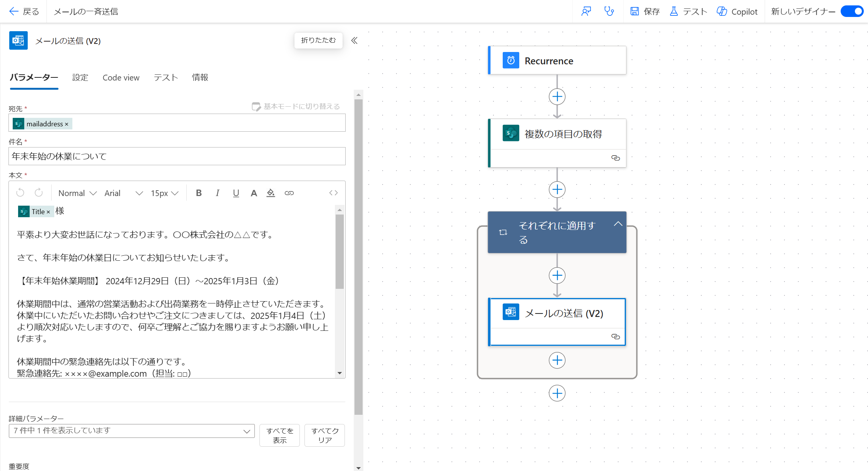The height and width of the screenshot is (471, 868).
Task: Open the テスト tab in the action panel
Action: pos(166,77)
